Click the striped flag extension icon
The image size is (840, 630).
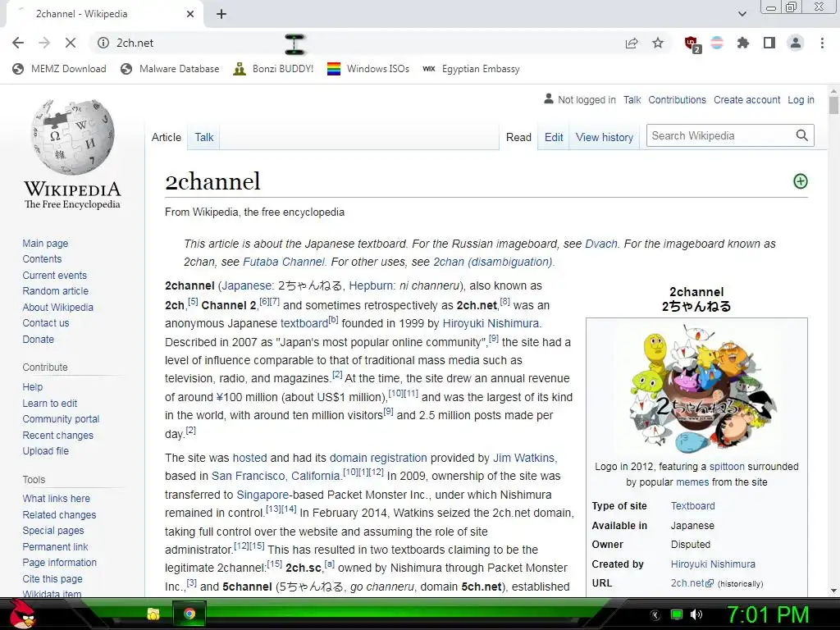click(717, 43)
